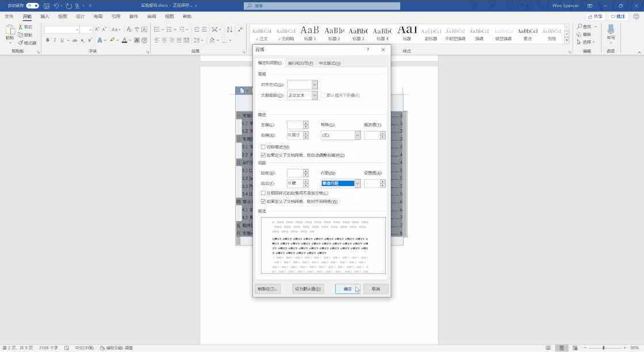Viewport: 644px width, 352px height.
Task: Align text left in the ribbon
Action: 156,40
